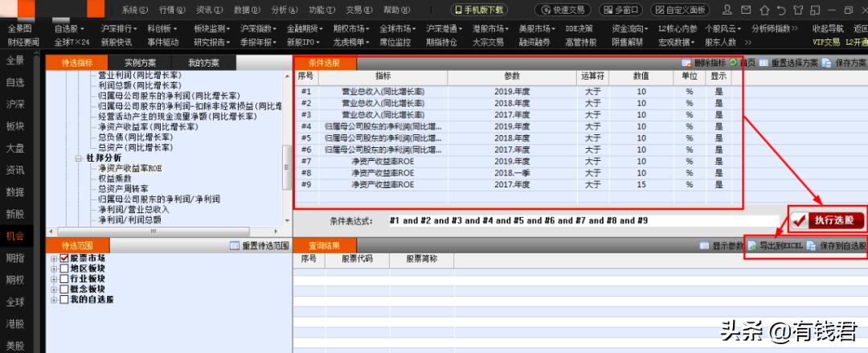Select 净资产收益率ROE in indicator tree
The image size is (868, 353).
click(130, 169)
